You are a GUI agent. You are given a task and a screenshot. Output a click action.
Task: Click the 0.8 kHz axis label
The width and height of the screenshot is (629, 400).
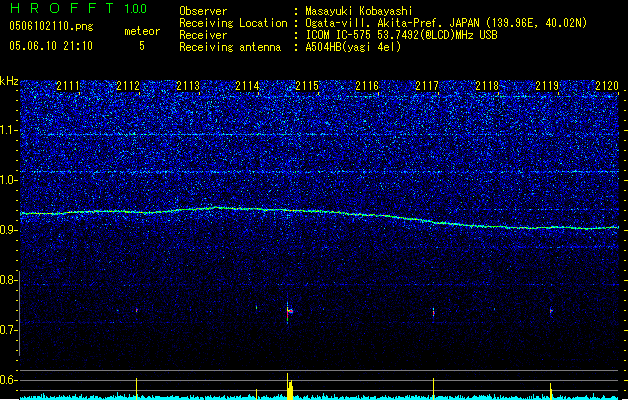(x=9, y=280)
